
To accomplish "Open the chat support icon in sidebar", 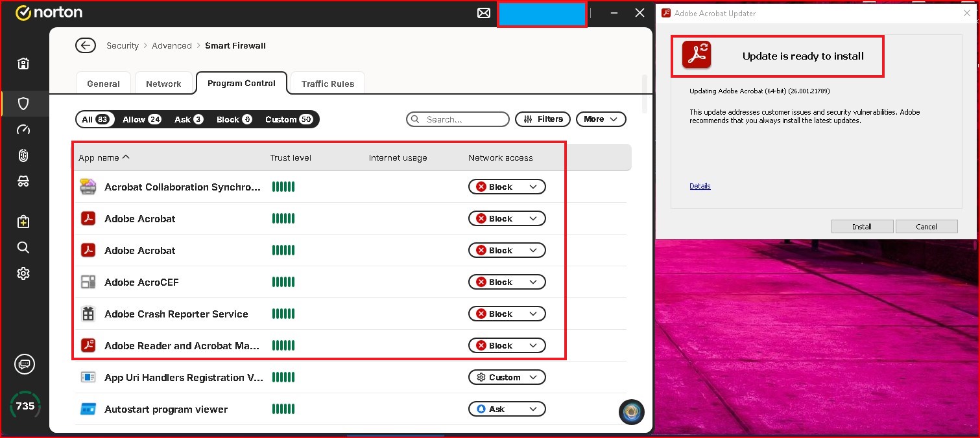I will [25, 364].
